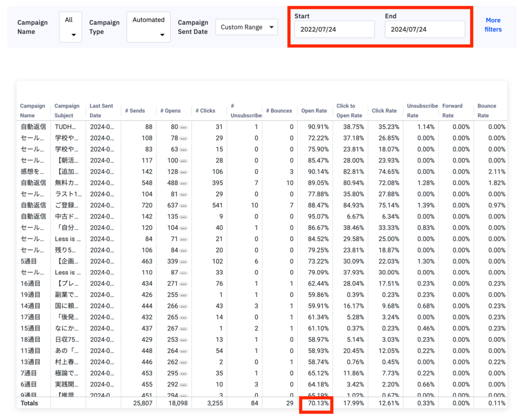
Task: Click the ellipsis badge next to 295 opens
Action: coord(183,374)
